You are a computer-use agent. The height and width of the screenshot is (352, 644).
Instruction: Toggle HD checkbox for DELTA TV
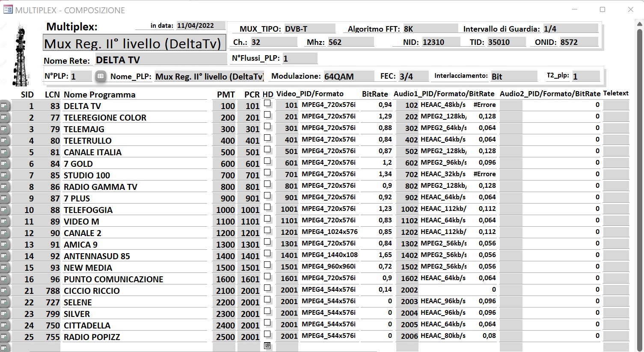coord(267,103)
